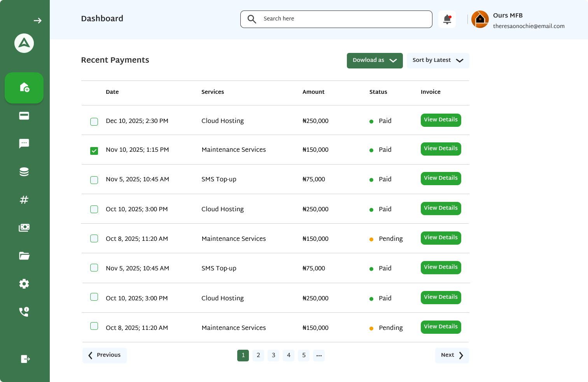Click the Status column header
588x382 pixels.
[x=378, y=92]
